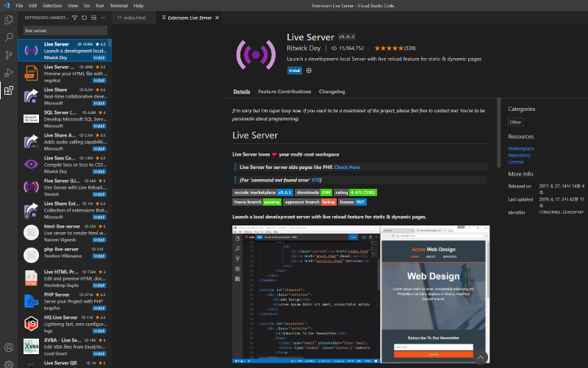The image size is (588, 368).
Task: Open the Run menu
Action: pyautogui.click(x=100, y=6)
